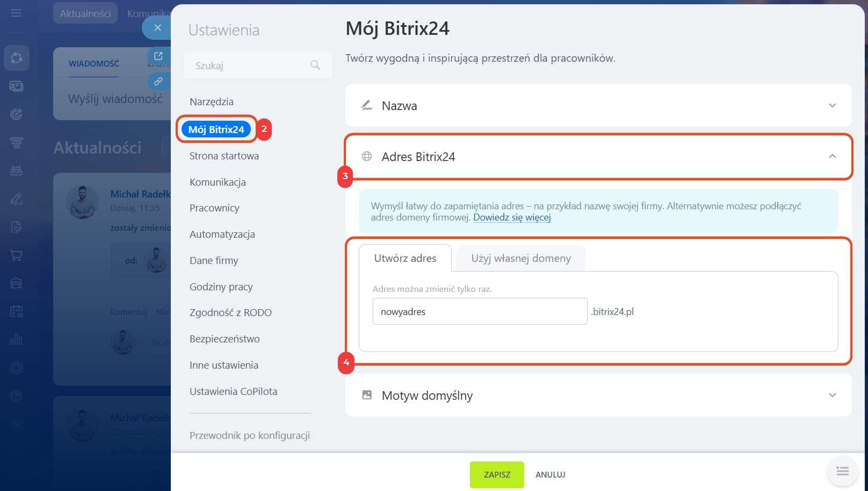
Task: Click 'Adres można zmienić tylko raz.' note
Action: 432,289
